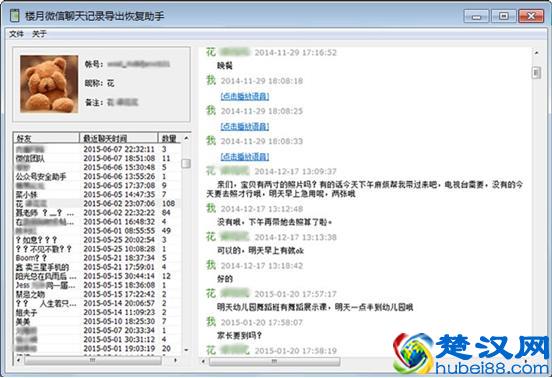The height and width of the screenshot is (378, 552).
Task: Click the friend list horizontal scrollbar thumb
Action: coord(93,360)
